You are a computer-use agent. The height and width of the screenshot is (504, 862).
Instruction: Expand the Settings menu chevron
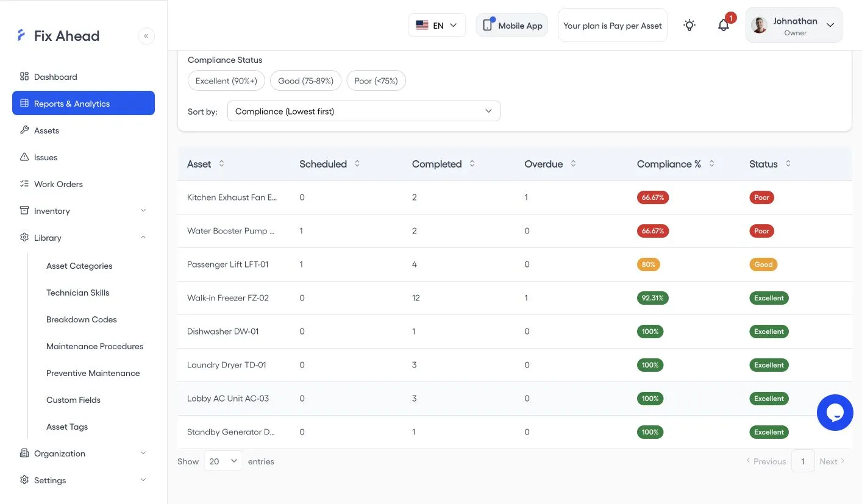point(143,480)
